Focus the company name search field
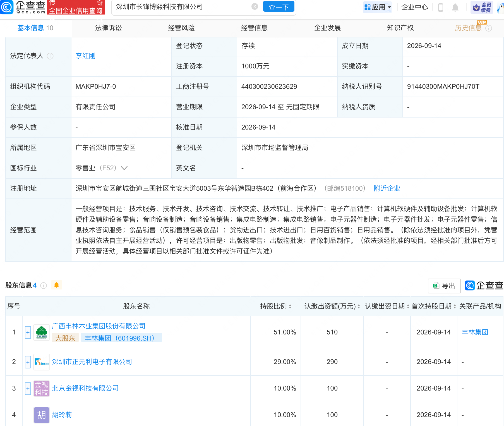 coord(182,7)
